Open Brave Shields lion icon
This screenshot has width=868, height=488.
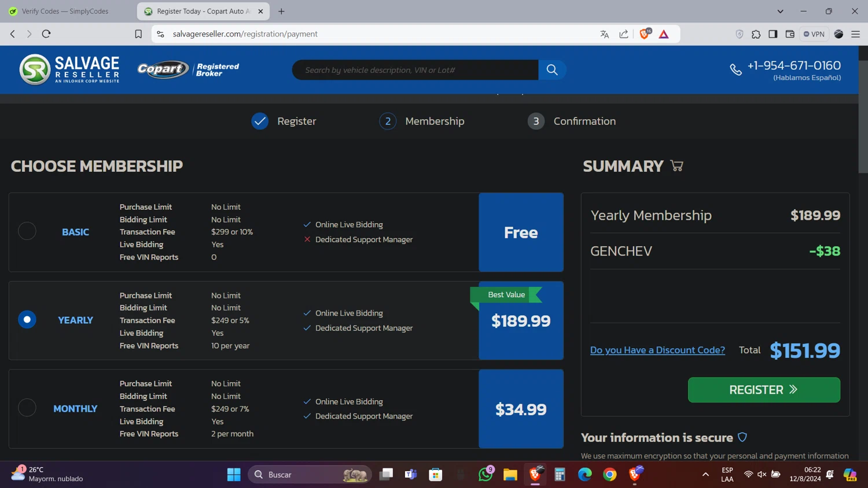(645, 34)
